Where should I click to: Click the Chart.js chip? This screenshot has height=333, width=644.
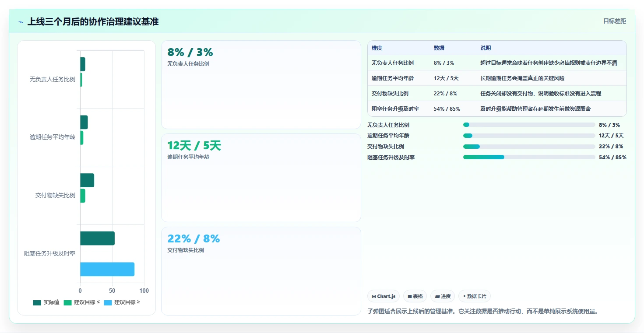click(x=384, y=296)
